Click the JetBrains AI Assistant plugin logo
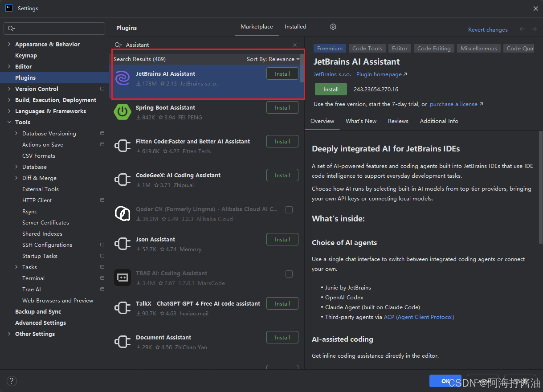Viewport: 543px width, 392px height. 122,78
